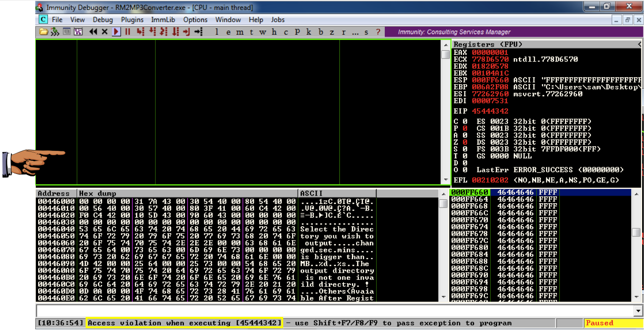Viewport: 644px width, 331px height.
Task: Open the Debug menu
Action: (x=103, y=20)
